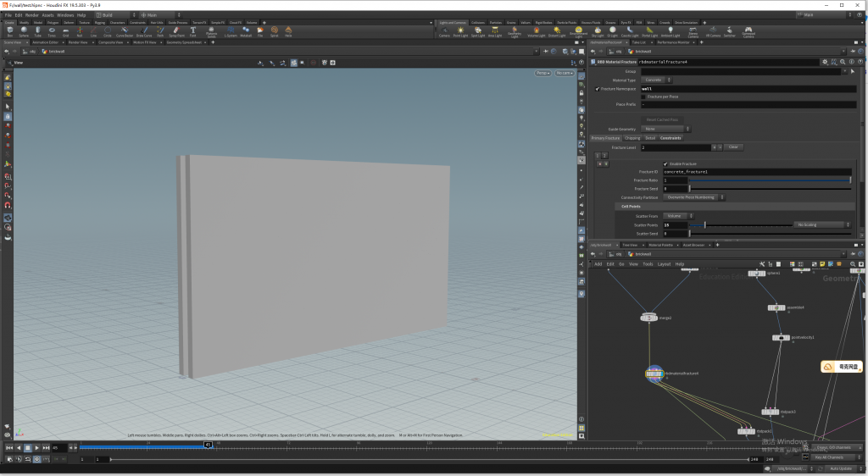The image size is (868, 476).
Task: Select the Box shelf tool
Action: tap(9, 31)
